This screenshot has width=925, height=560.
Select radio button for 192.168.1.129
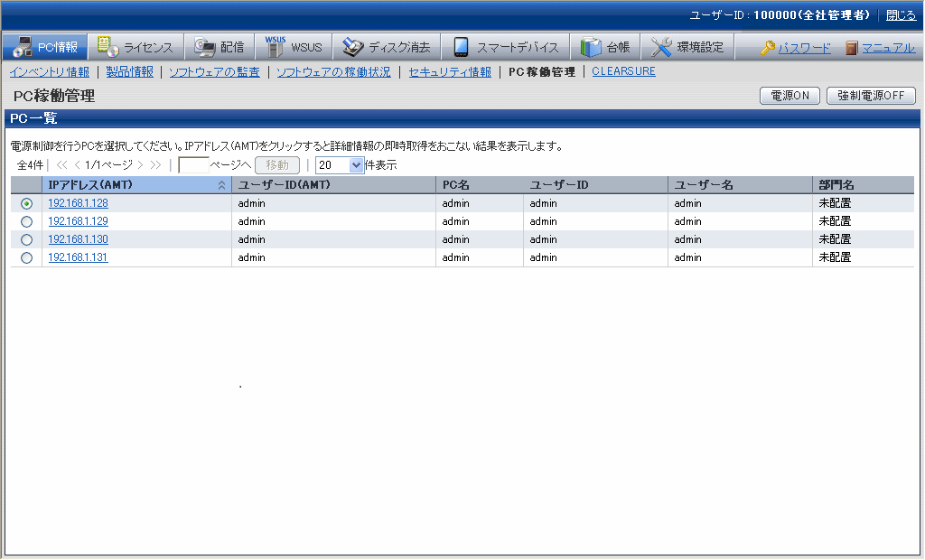(26, 221)
